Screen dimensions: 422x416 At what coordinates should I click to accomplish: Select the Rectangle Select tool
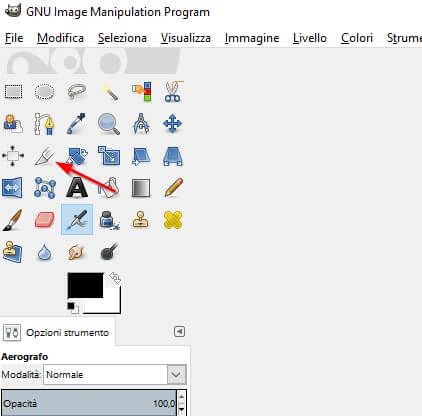click(13, 91)
